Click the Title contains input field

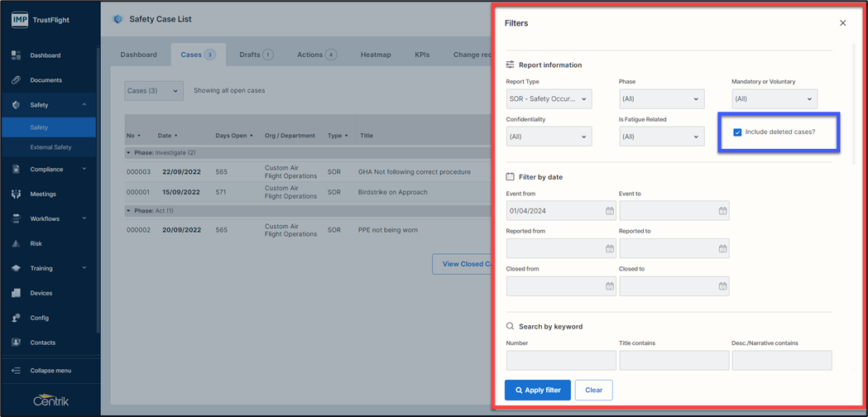click(x=674, y=360)
